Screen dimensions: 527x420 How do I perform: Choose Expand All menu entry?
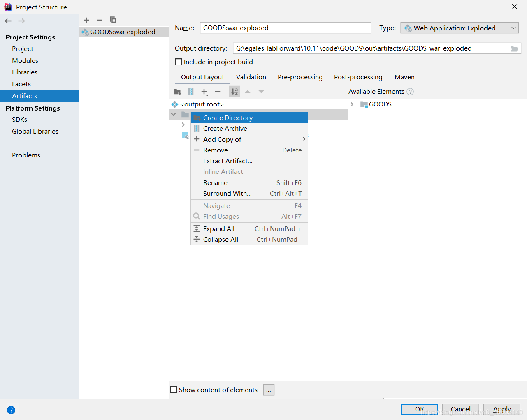pyautogui.click(x=249, y=228)
